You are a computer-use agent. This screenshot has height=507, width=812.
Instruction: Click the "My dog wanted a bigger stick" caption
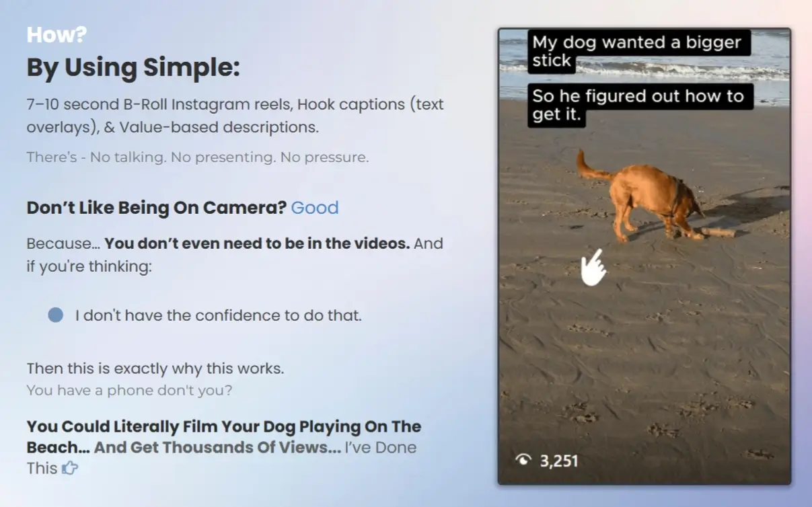638,52
